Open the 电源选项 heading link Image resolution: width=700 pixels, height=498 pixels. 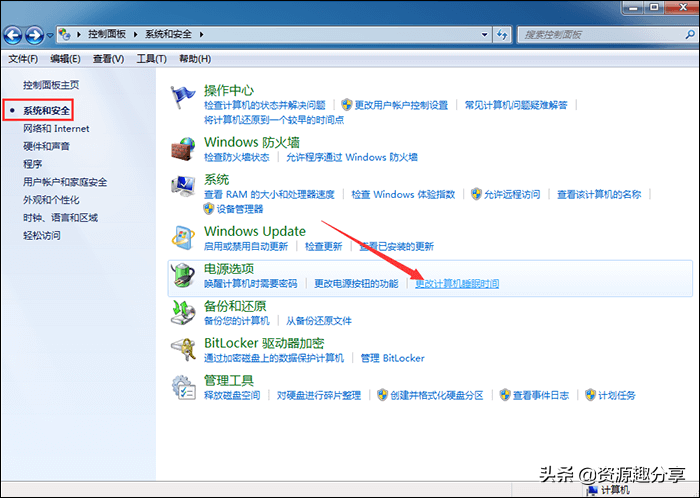click(229, 269)
